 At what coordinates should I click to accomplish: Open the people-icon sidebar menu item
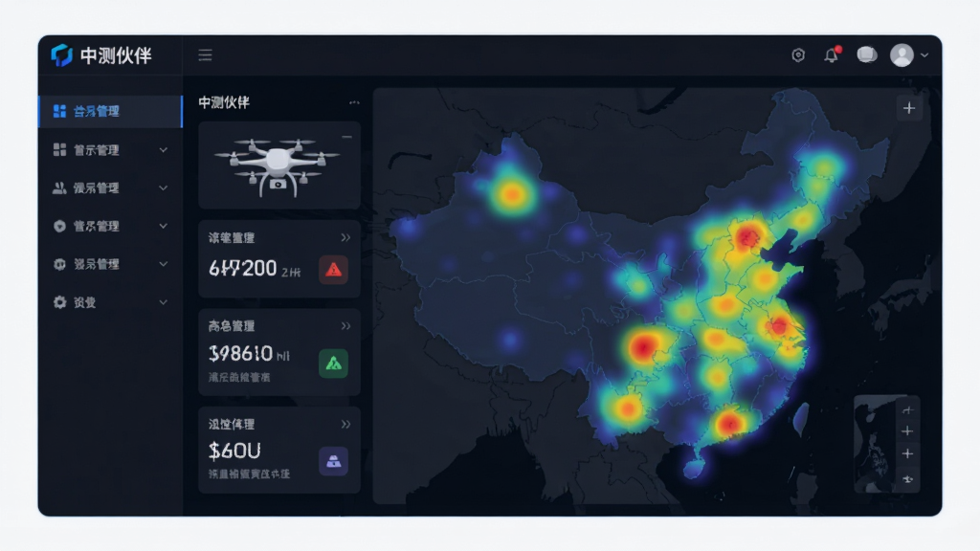click(111, 188)
